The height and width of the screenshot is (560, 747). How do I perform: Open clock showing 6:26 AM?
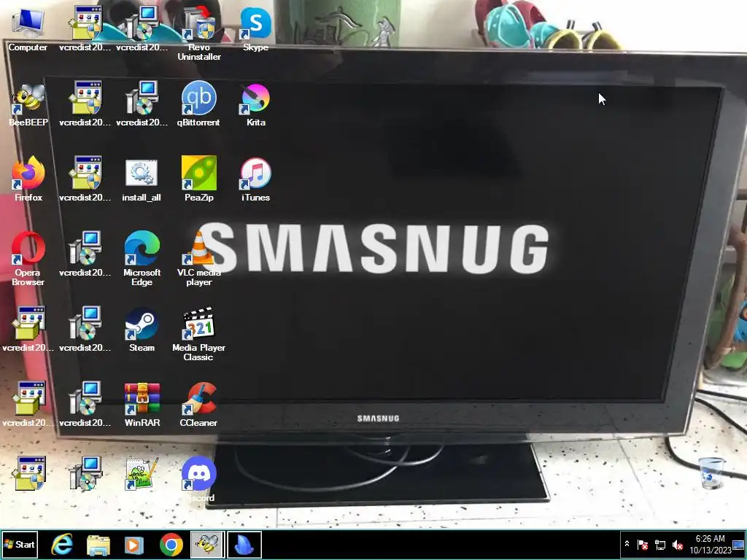click(710, 544)
